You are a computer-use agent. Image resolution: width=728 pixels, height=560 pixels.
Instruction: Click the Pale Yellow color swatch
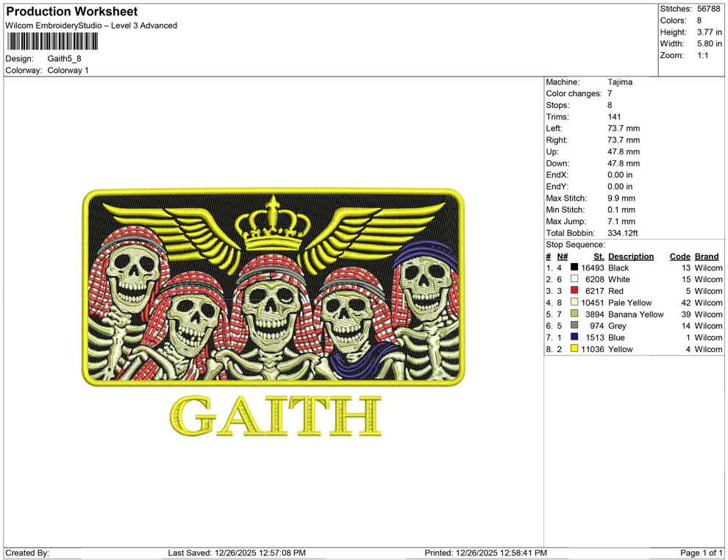click(x=574, y=303)
